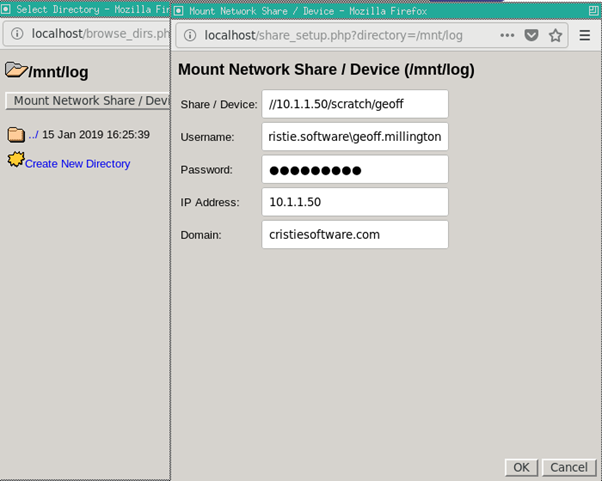Viewport: 602px width, 481px height.
Task: Save page with the Pocket icon
Action: [532, 35]
